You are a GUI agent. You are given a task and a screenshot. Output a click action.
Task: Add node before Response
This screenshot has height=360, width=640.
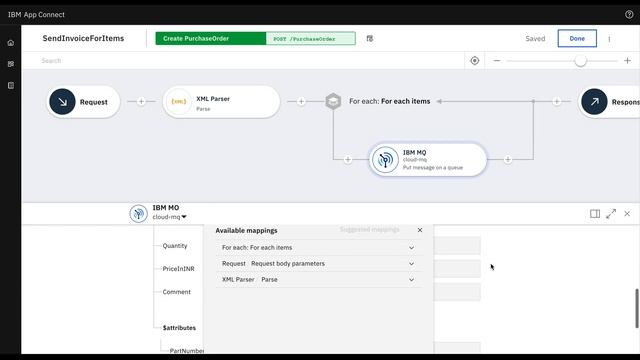coord(556,101)
